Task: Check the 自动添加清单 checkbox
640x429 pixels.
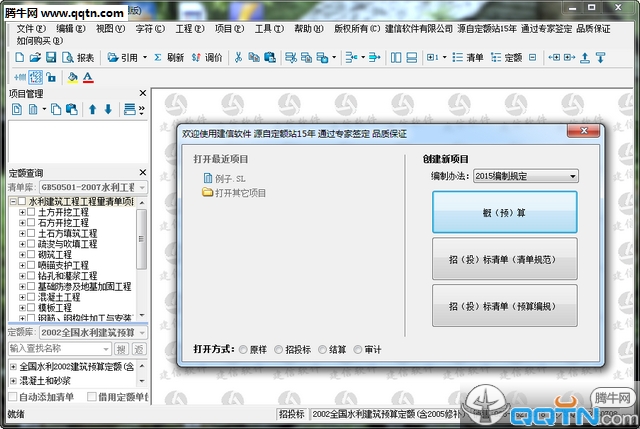Action: point(13,397)
